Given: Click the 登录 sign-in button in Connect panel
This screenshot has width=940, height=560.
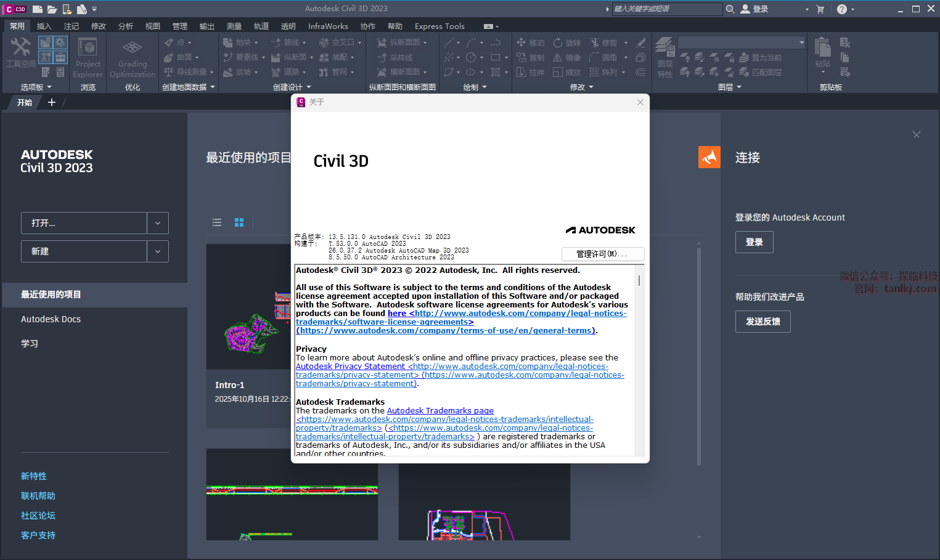Looking at the screenshot, I should coord(754,242).
